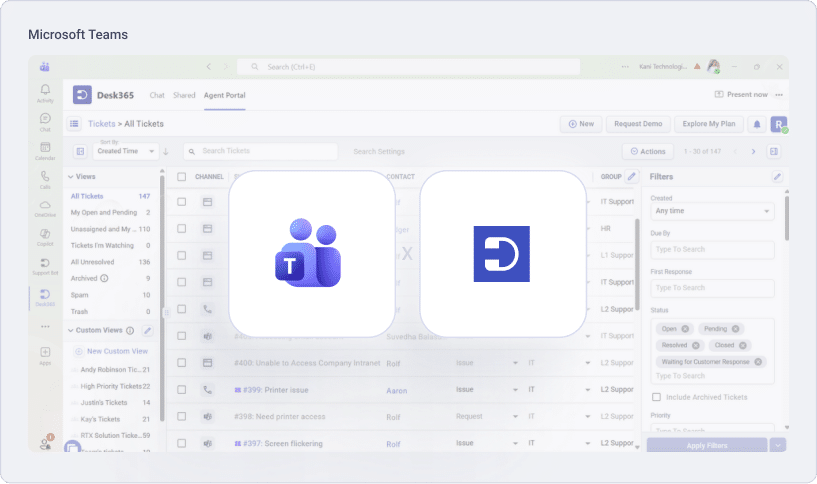Collapse the Views section
This screenshot has height=484, width=817.
(x=70, y=177)
